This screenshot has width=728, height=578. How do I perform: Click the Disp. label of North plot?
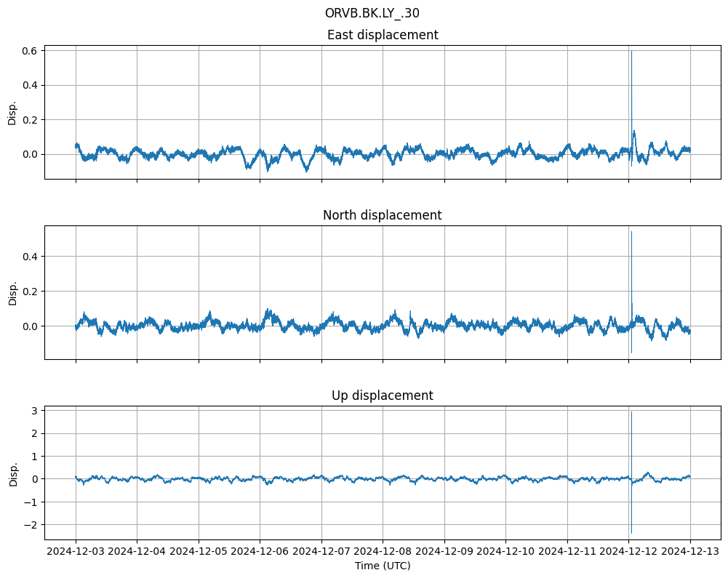[12, 292]
